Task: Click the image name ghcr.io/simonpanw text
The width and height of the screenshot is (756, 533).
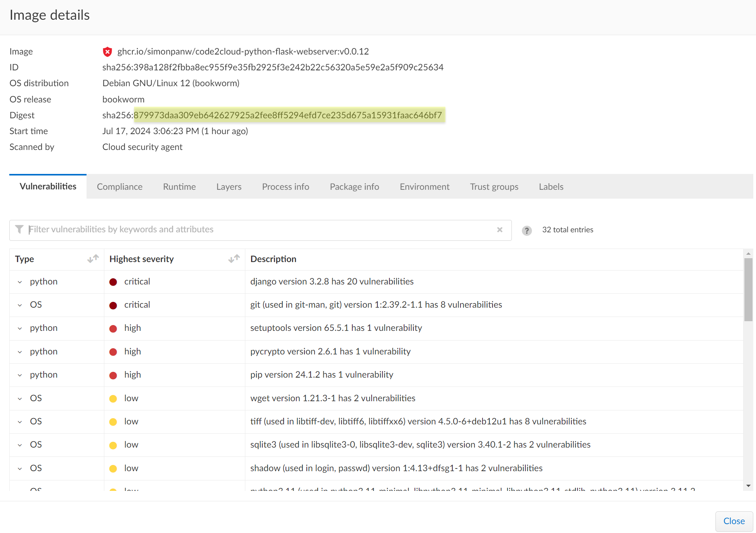Action: pyautogui.click(x=243, y=51)
